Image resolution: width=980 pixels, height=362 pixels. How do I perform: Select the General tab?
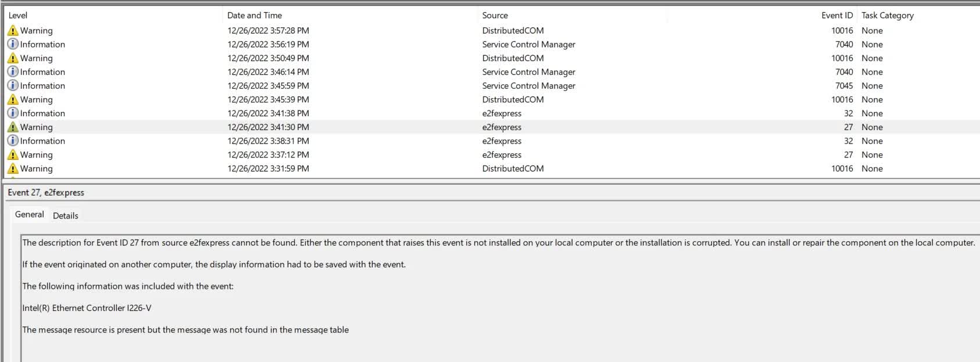pyautogui.click(x=29, y=214)
